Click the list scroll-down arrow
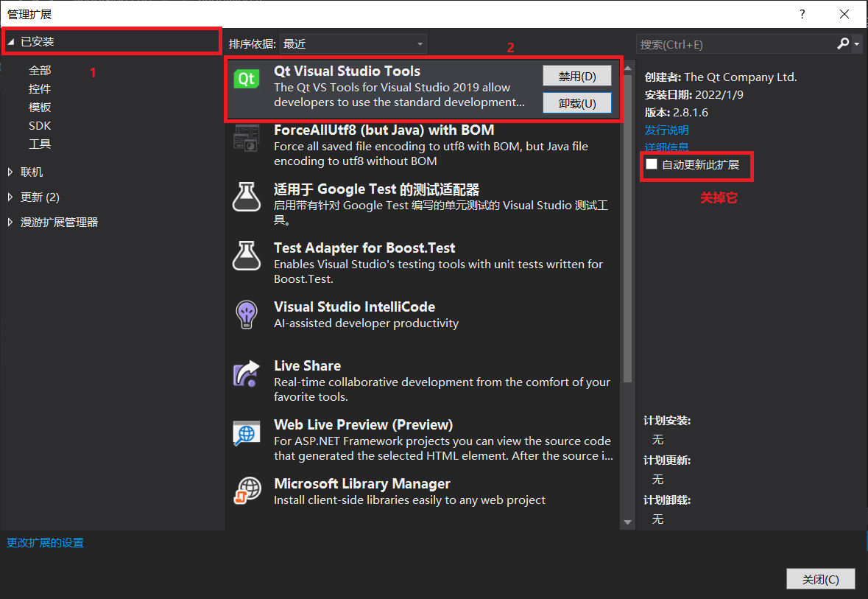Viewport: 868px width, 599px height. point(627,522)
